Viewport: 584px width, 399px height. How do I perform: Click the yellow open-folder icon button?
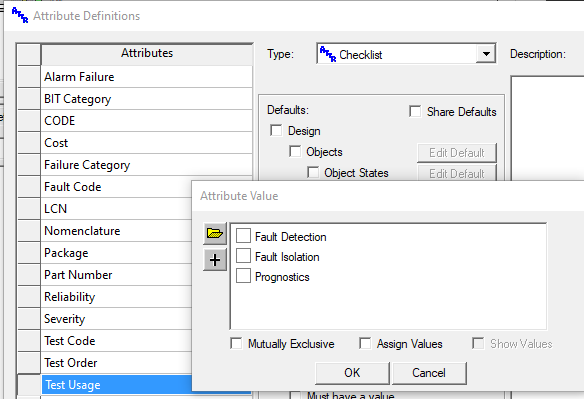[215, 234]
